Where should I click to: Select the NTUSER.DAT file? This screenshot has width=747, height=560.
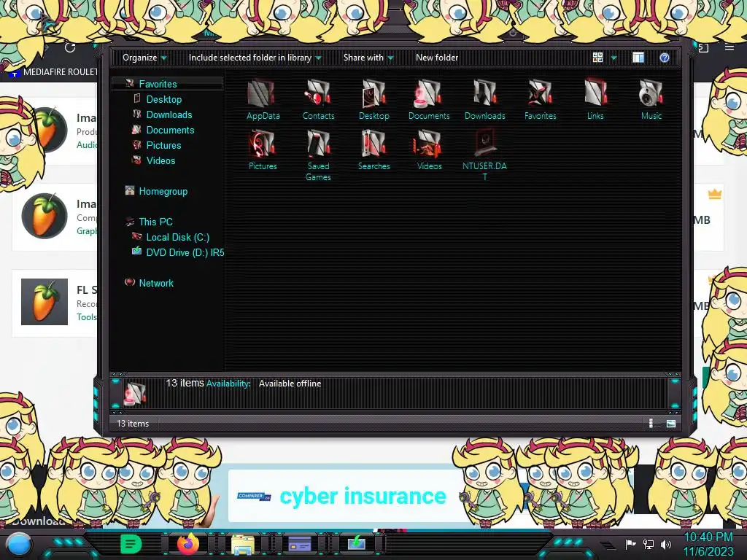pyautogui.click(x=484, y=155)
